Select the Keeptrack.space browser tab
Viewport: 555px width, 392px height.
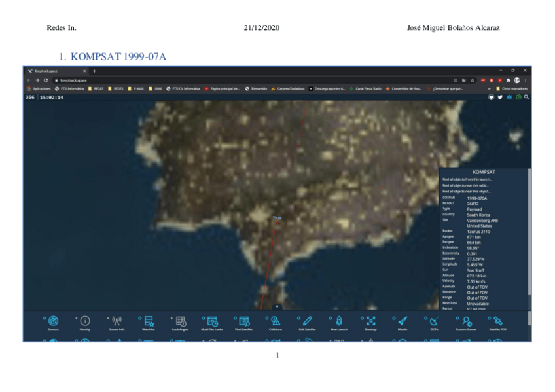tap(52, 71)
